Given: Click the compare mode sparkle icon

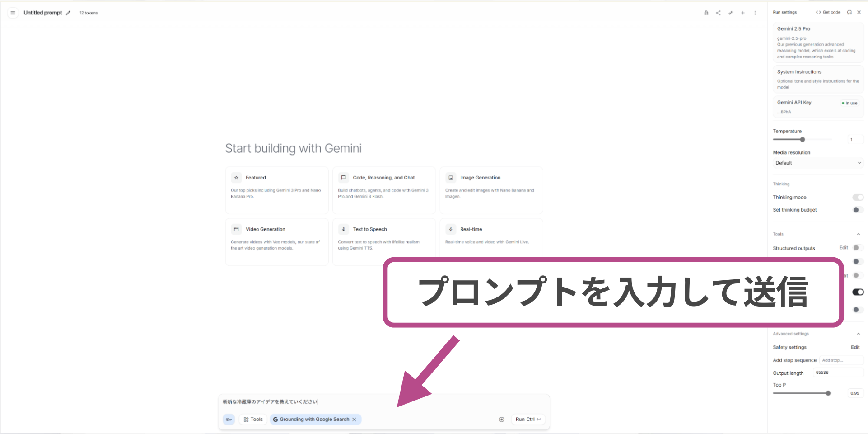Looking at the screenshot, I should point(730,13).
